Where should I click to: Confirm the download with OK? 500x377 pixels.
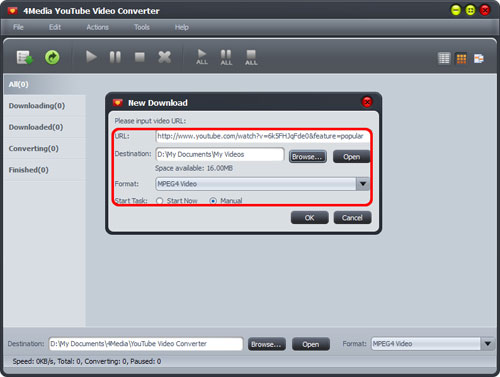[310, 218]
